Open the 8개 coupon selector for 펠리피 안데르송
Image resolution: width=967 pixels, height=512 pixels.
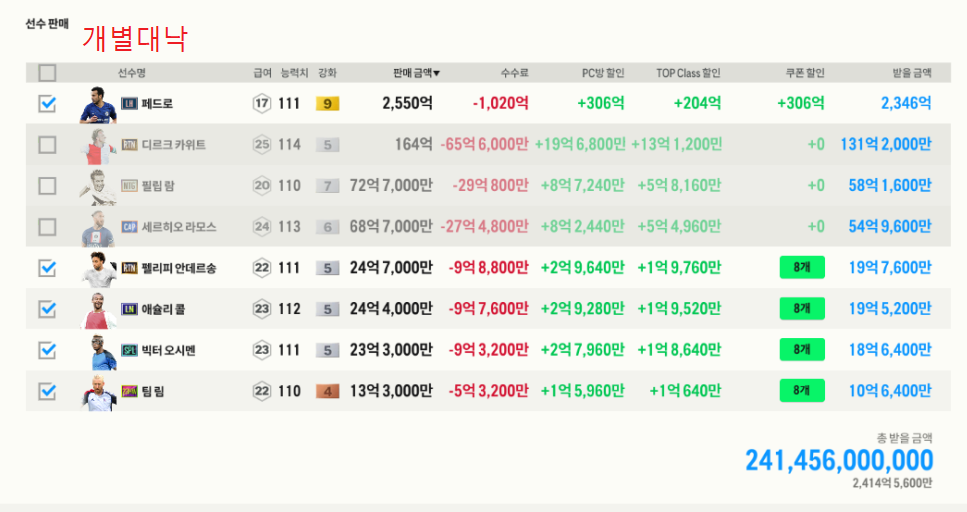pyautogui.click(x=801, y=267)
